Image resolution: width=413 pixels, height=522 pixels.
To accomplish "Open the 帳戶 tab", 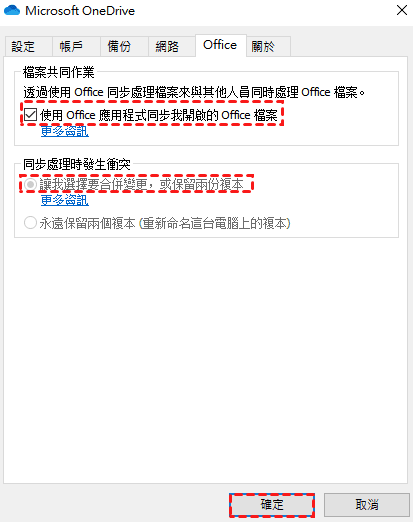I will [71, 46].
